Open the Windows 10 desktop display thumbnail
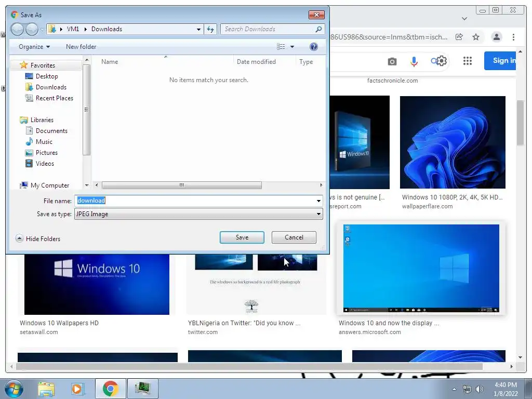This screenshot has width=532, height=399. [x=421, y=268]
